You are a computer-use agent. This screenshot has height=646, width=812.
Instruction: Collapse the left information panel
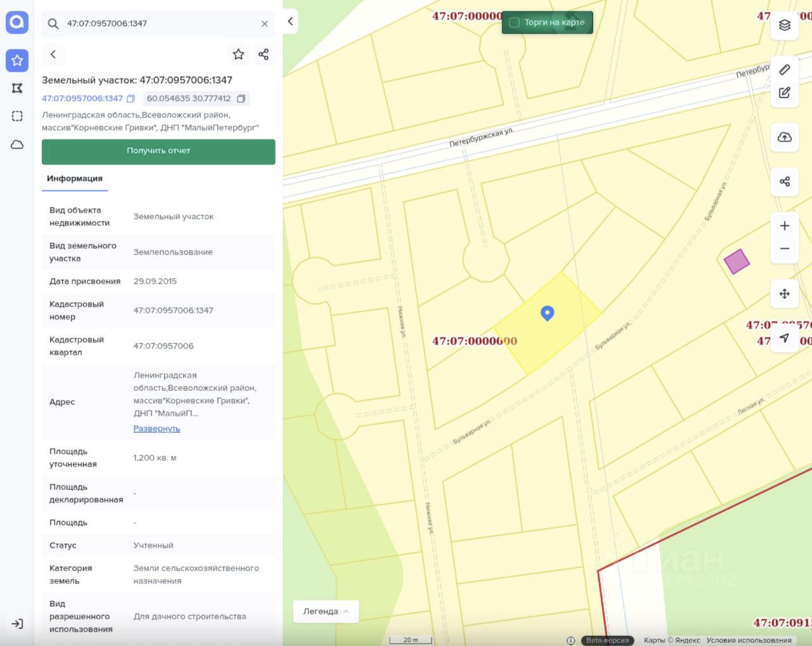[291, 22]
